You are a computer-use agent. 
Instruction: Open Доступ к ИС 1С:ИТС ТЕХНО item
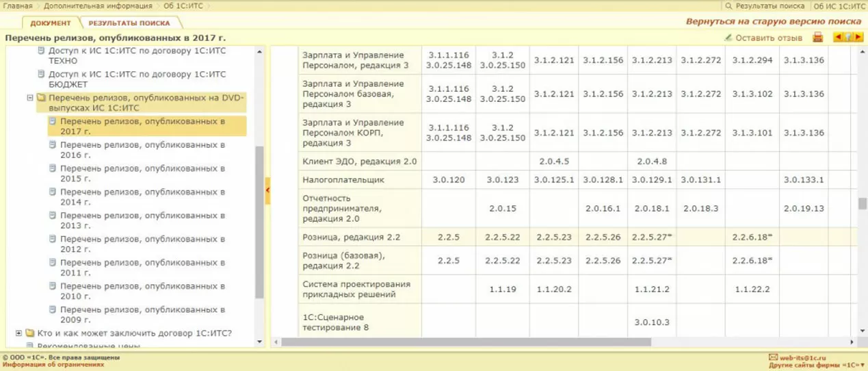137,55
